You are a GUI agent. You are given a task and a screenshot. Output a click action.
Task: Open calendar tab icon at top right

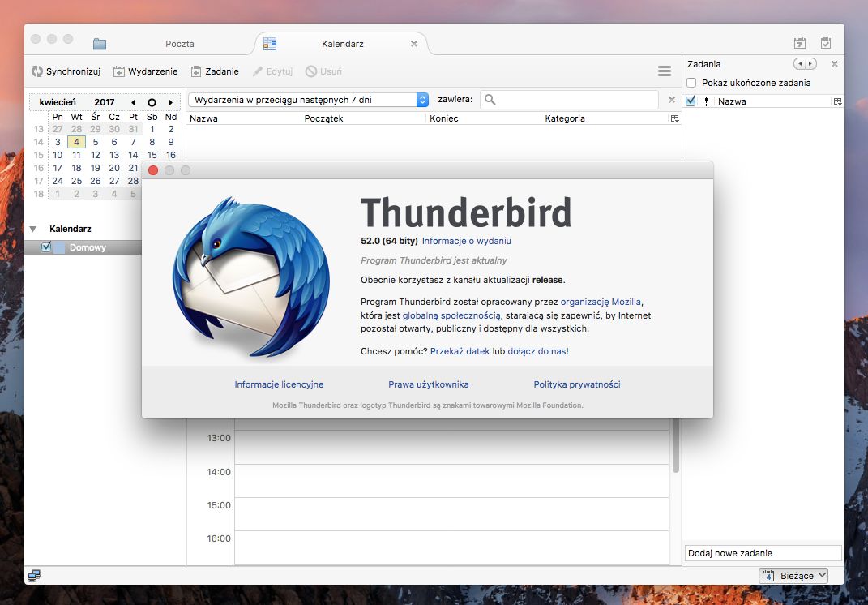[x=800, y=44]
